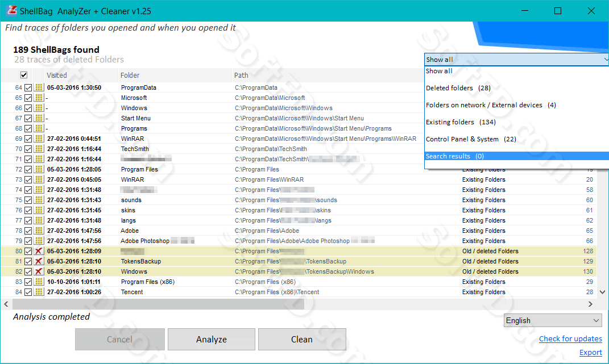The height and width of the screenshot is (364, 609).
Task: Click the Export link
Action: 590,352
